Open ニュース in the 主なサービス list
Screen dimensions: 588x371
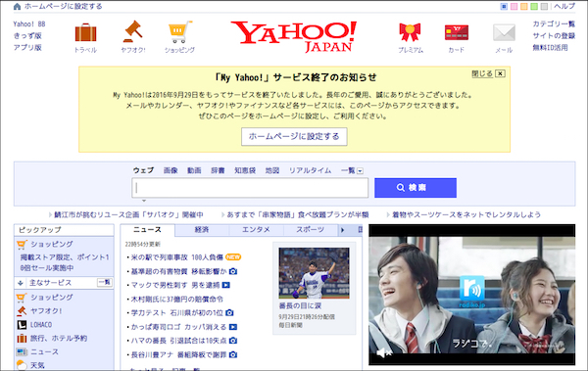pyautogui.click(x=45, y=351)
